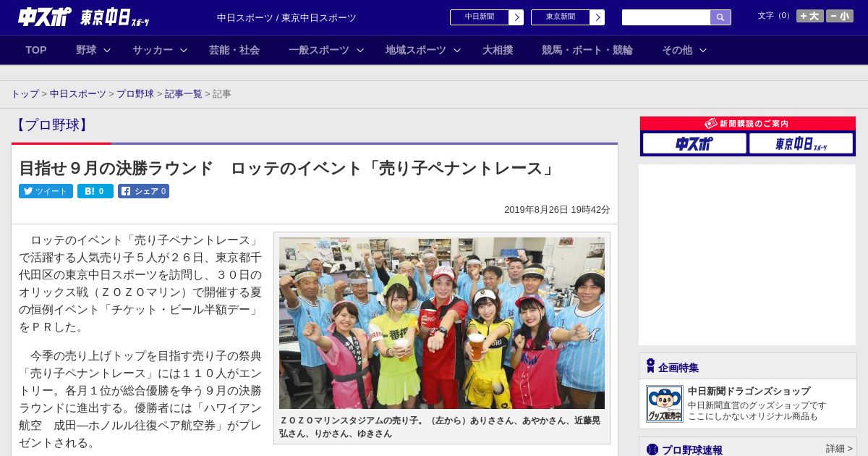Click the baseball icon beside プロ野球速報
Screen dimensions: 868x456
pos(652,449)
